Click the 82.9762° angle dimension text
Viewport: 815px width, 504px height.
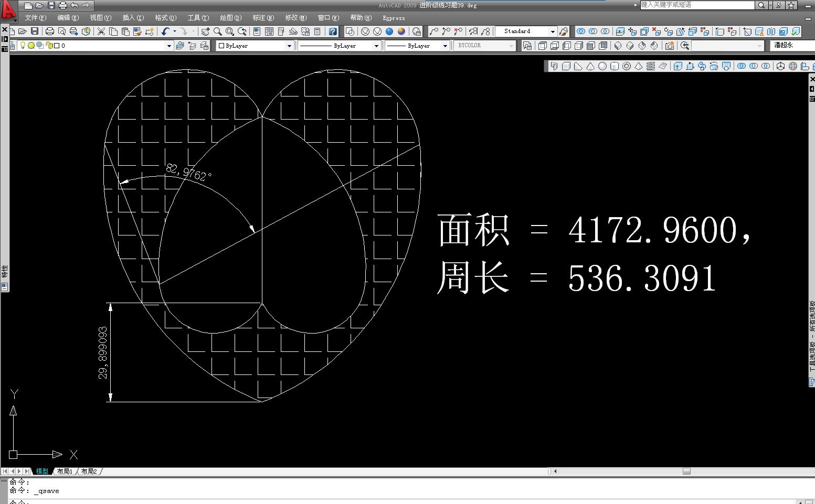(189, 172)
